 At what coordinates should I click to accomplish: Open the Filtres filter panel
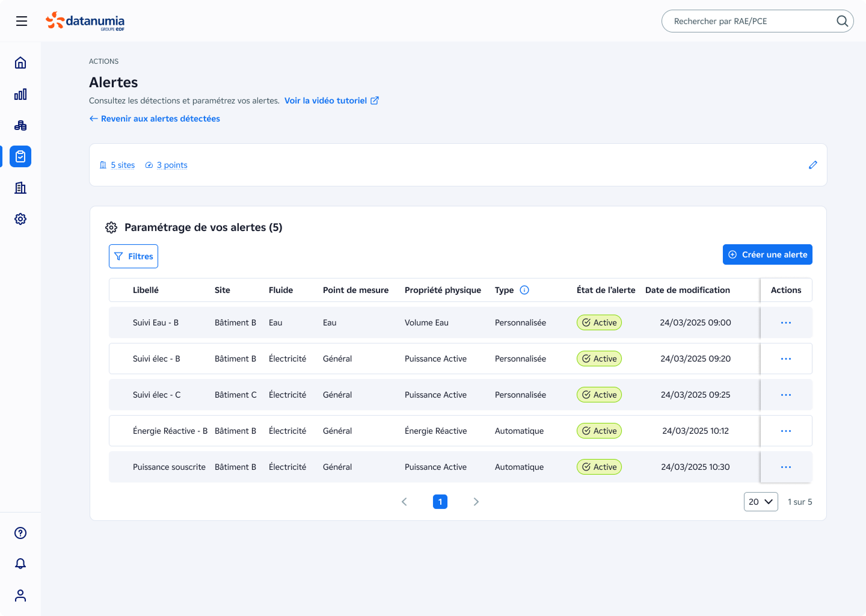tap(134, 256)
